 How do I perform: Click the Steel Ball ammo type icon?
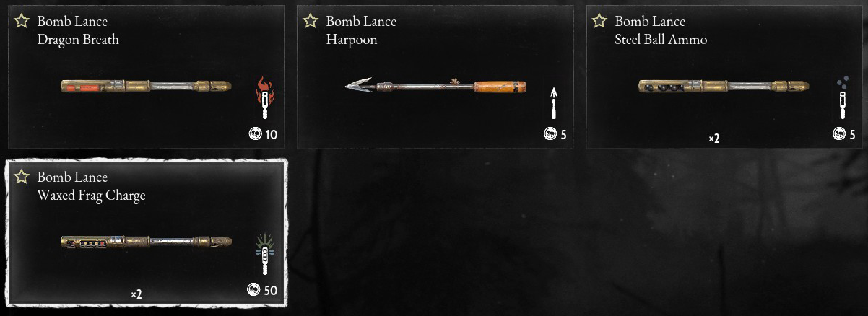pos(842,100)
